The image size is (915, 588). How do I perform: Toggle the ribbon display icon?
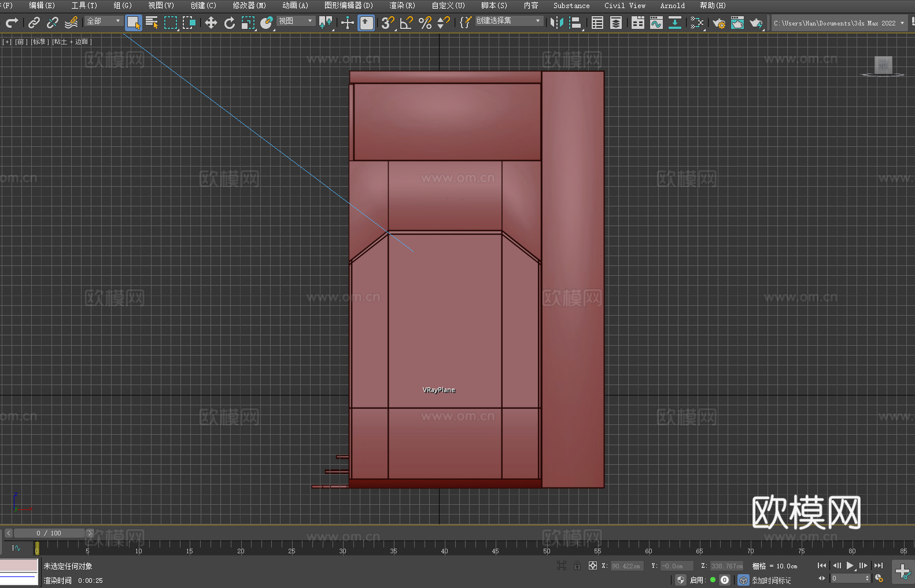click(x=638, y=23)
